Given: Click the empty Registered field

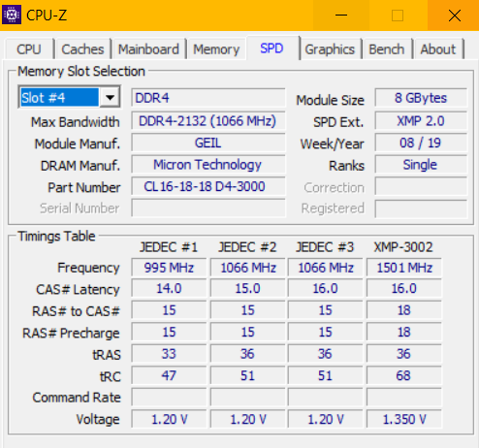Looking at the screenshot, I should [421, 208].
